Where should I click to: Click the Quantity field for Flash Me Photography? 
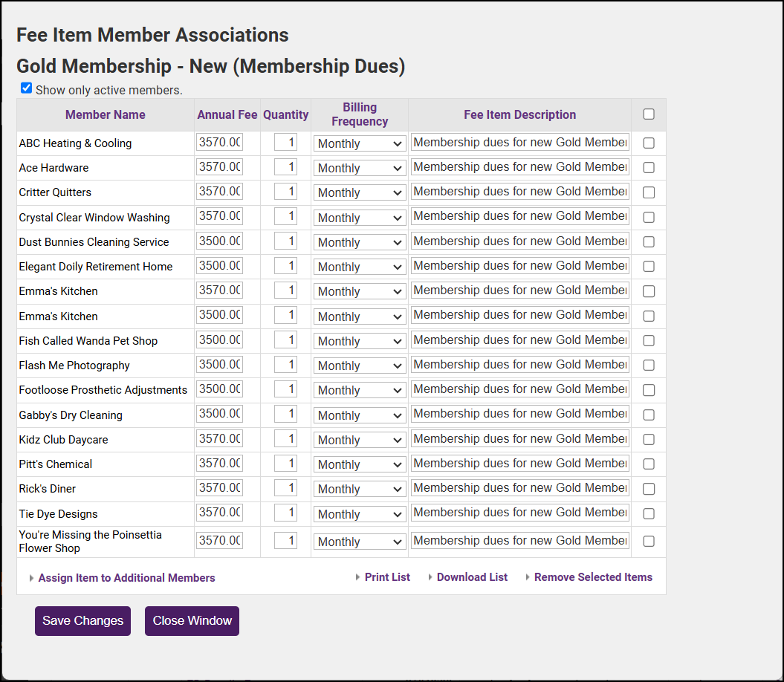[x=285, y=365]
